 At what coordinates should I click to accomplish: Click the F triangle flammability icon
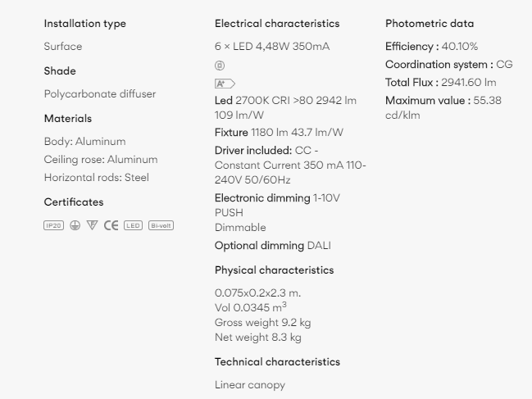pyautogui.click(x=92, y=225)
